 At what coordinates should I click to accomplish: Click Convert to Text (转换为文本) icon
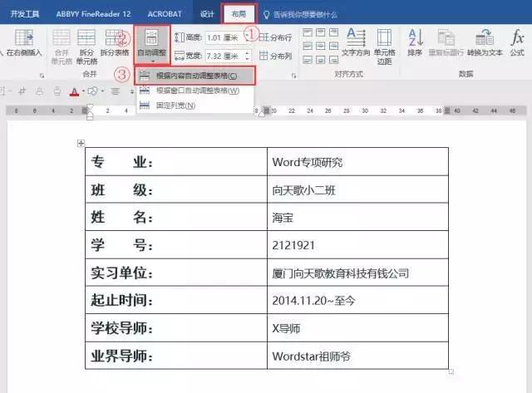point(484,37)
